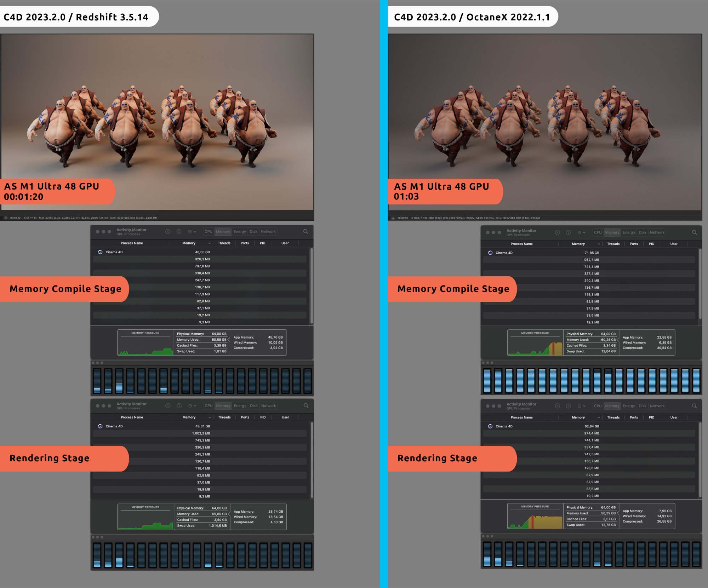The image size is (708, 588).
Task: Switch to CPU tab in 62,64 GB Activity Monitor
Action: point(598,406)
